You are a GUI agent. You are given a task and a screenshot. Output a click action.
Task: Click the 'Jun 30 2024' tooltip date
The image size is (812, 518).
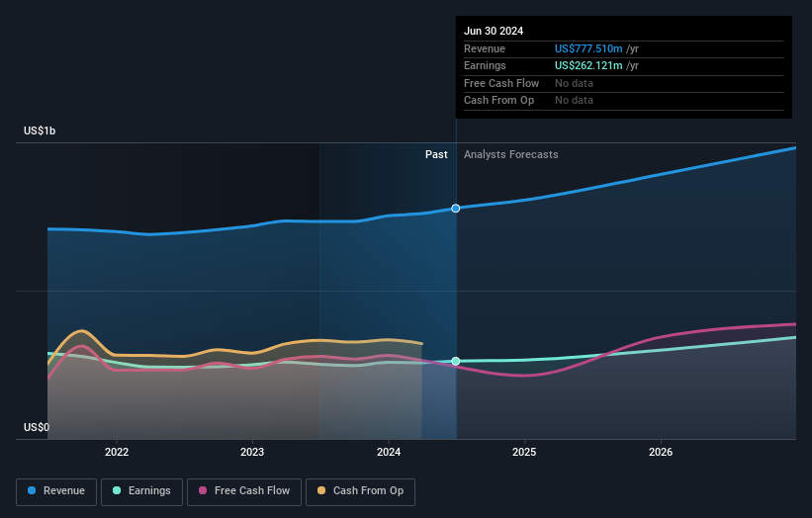(x=494, y=31)
